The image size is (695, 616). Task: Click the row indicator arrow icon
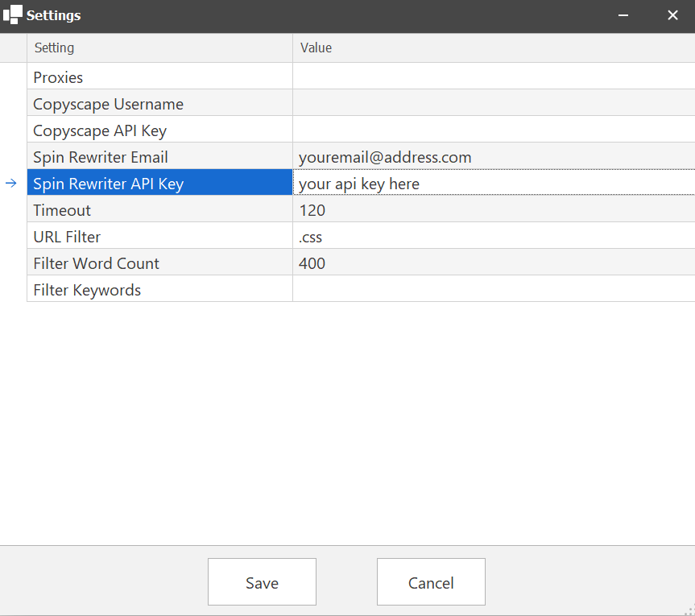[11, 184]
